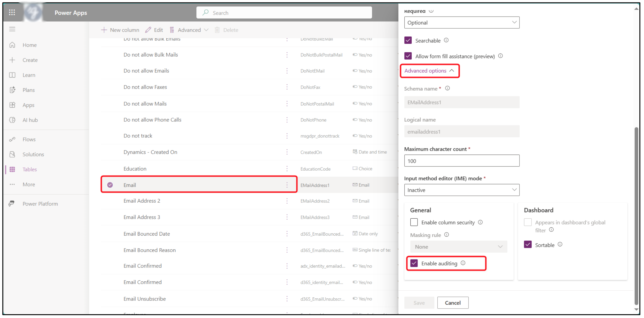This screenshot has width=644, height=318.
Task: Click the Home icon in sidebar
Action: 12,45
